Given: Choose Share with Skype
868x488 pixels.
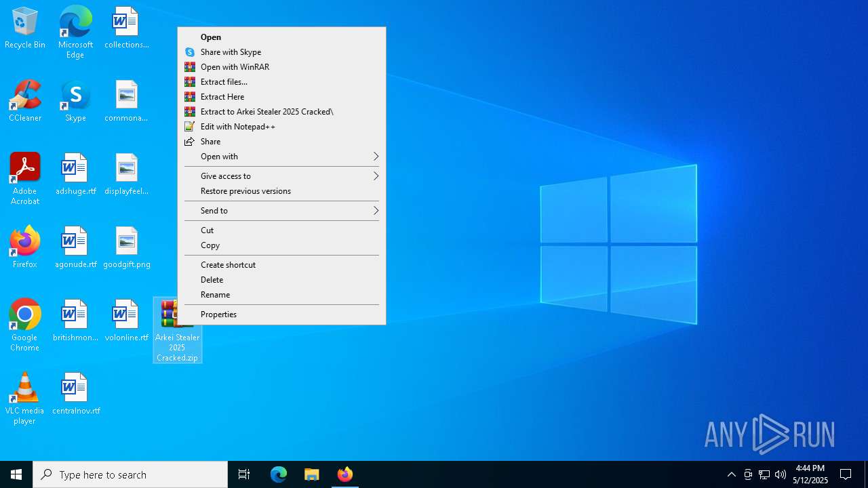Looking at the screenshot, I should 281,52.
